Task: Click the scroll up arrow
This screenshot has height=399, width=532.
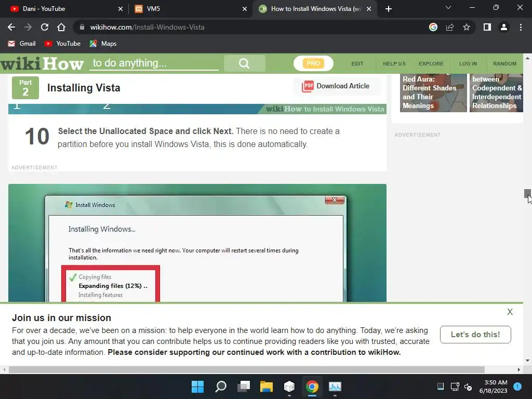Action: (528, 58)
